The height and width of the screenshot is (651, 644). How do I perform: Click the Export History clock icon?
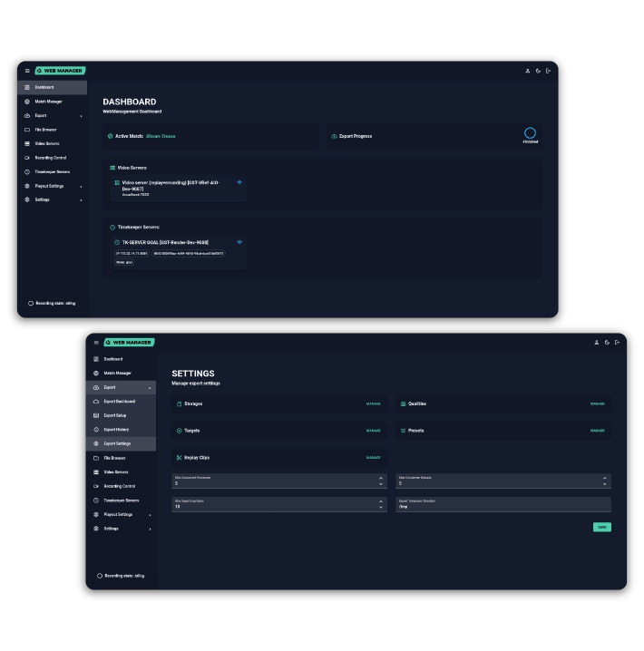[x=96, y=430]
